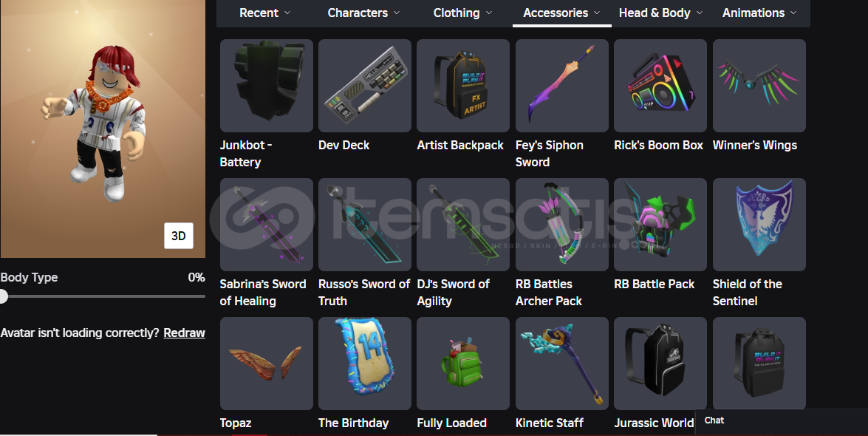Click the Redraw avatar link

point(185,333)
